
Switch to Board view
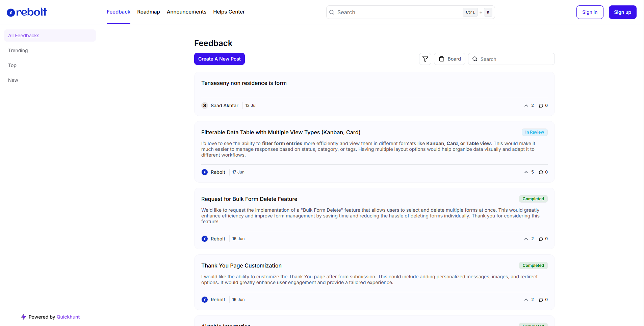point(449,59)
